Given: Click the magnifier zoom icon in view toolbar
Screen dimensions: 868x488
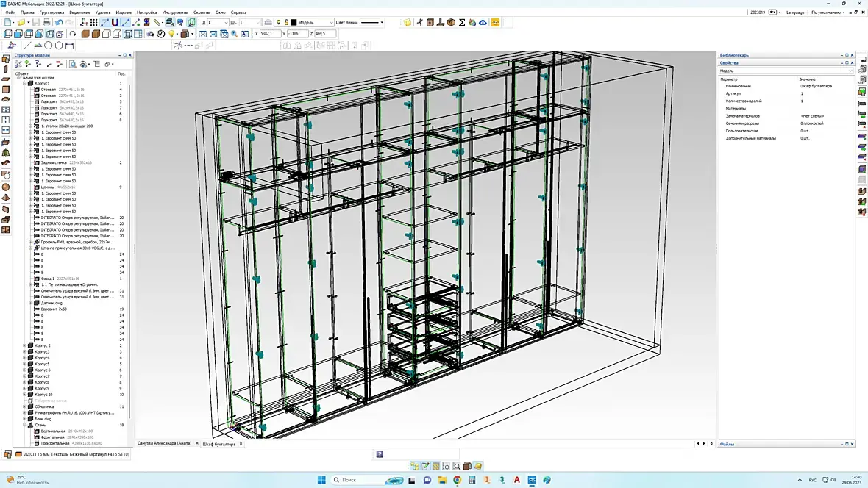Looking at the screenshot, I should coord(234,34).
